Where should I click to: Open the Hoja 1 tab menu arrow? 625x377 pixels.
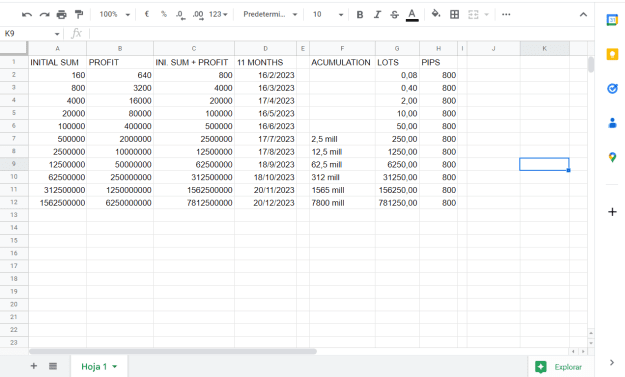click(x=115, y=367)
